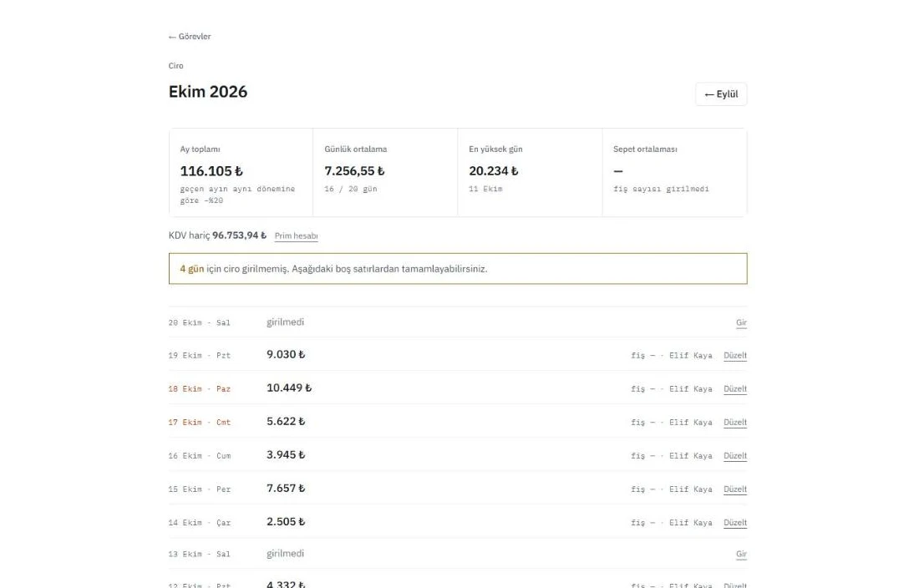This screenshot has width=919, height=588.
Task: Edit the 17 Ekim entry via Düzelt
Action: pos(735,423)
